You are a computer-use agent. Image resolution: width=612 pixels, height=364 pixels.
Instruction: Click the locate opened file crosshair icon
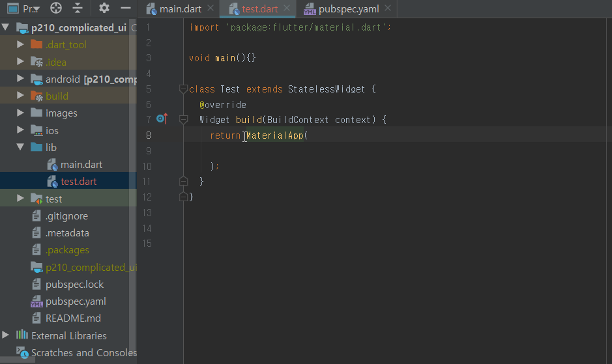[x=56, y=8]
